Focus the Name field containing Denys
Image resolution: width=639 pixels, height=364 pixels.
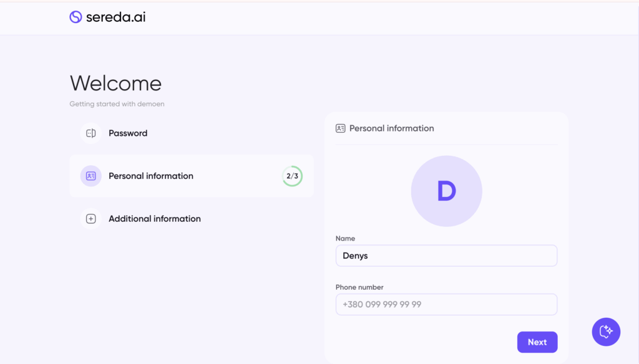pos(446,256)
